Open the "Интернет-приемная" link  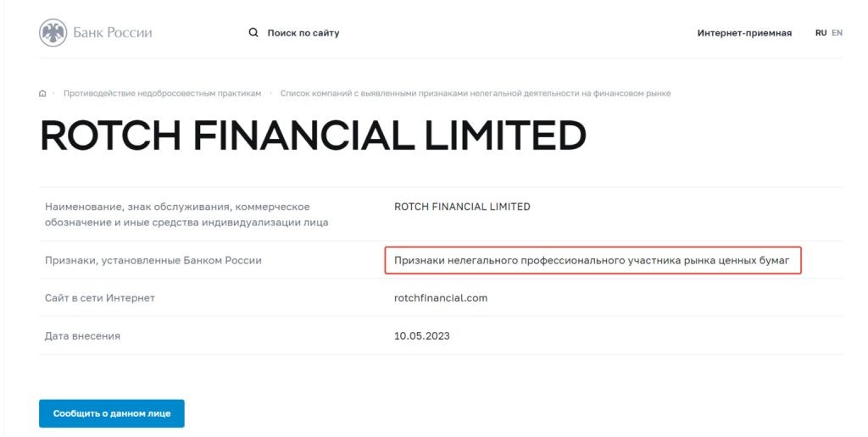(744, 33)
